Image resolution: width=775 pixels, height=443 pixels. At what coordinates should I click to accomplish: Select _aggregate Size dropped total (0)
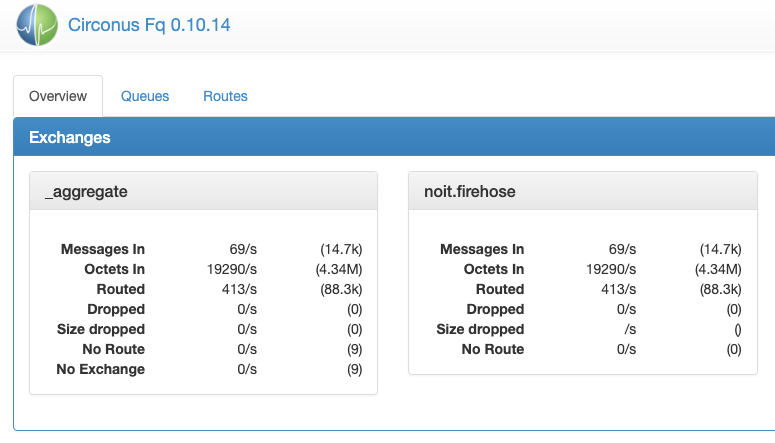click(354, 329)
